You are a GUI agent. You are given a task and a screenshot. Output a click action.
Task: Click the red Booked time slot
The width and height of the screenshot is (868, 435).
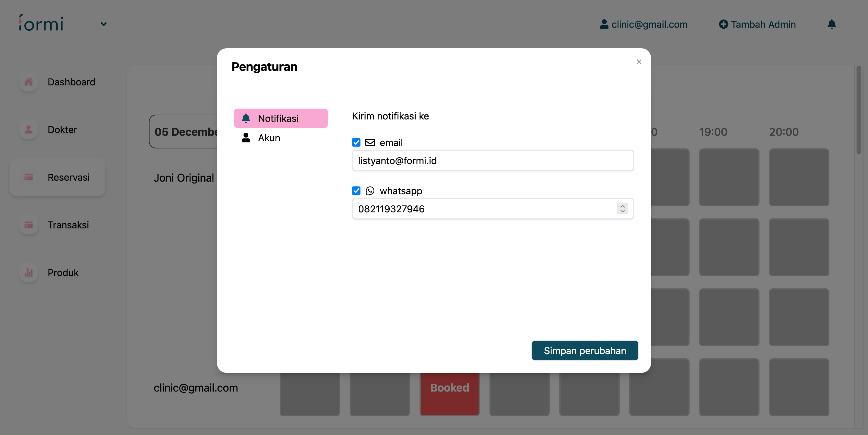pos(449,391)
